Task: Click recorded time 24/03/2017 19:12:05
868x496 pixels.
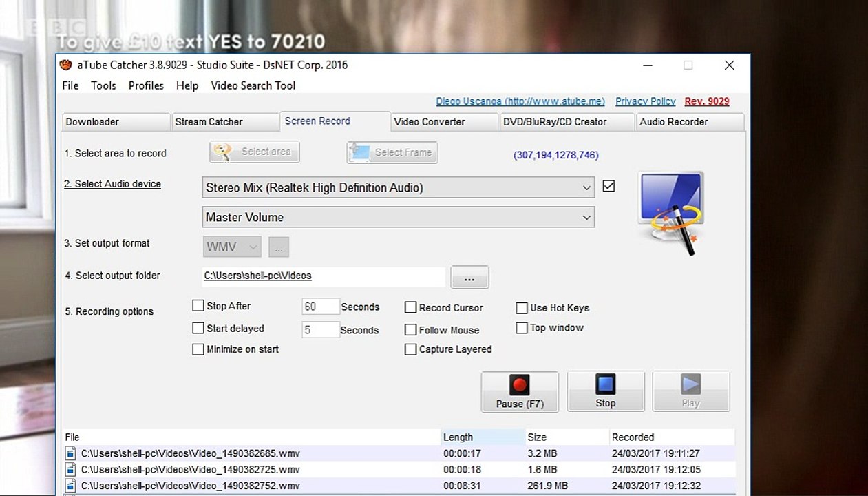Action: [x=655, y=470]
